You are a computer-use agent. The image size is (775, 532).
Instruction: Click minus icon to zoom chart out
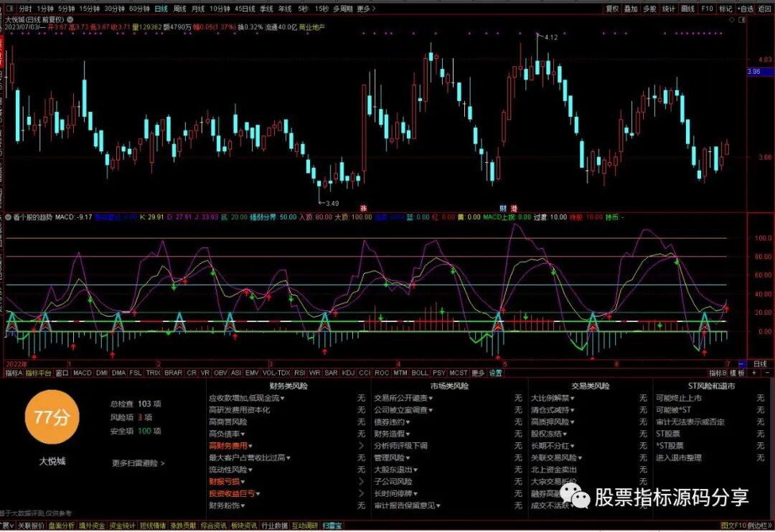pos(766,373)
